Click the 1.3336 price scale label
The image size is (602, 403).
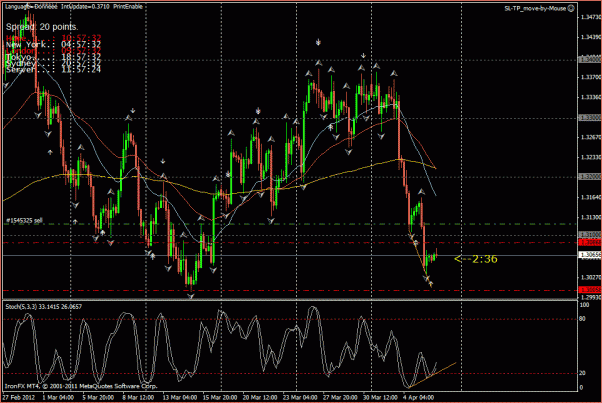click(591, 97)
